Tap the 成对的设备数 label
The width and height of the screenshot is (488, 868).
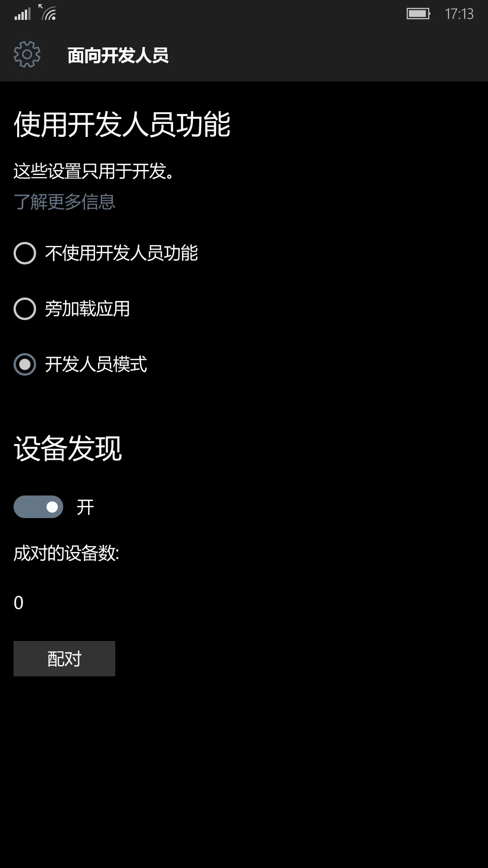coord(66,553)
